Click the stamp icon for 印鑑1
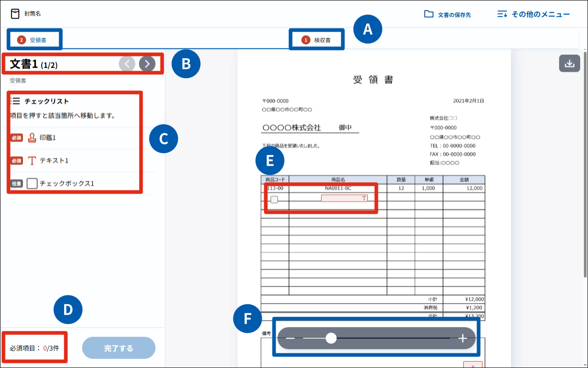This screenshot has width=588, height=368. click(x=32, y=137)
